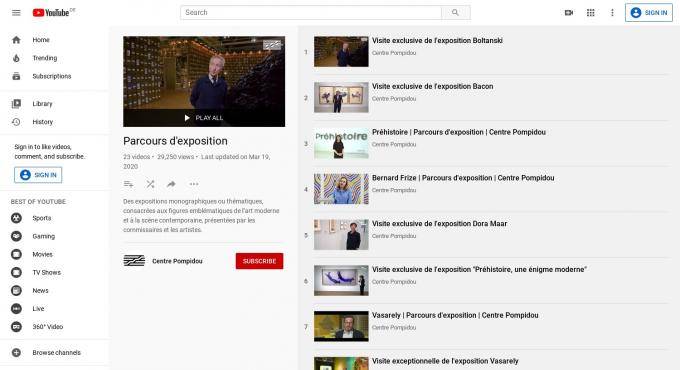The height and width of the screenshot is (370, 680).
Task: Open Visite exclusive de l'exposition Bacon video
Action: coord(432,86)
